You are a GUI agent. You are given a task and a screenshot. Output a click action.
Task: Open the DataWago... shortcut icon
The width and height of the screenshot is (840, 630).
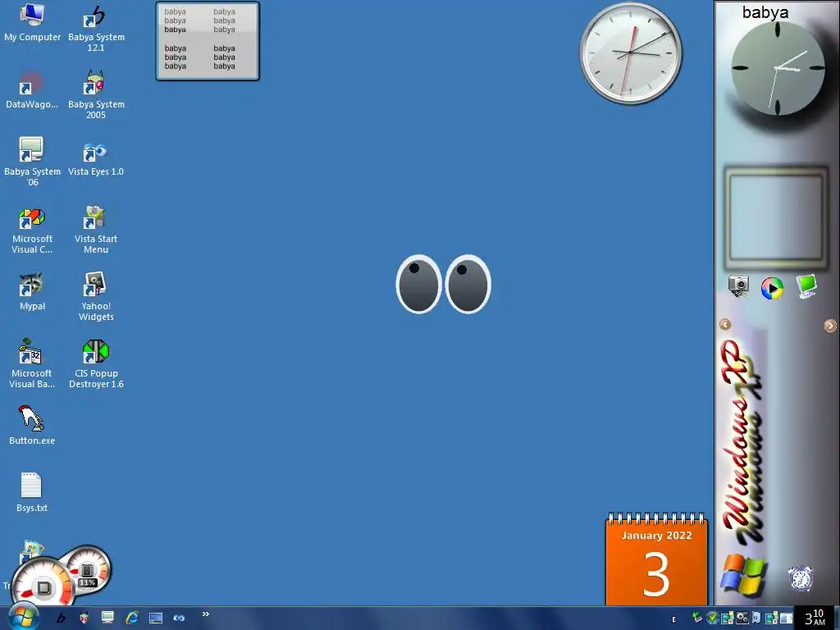click(x=32, y=90)
